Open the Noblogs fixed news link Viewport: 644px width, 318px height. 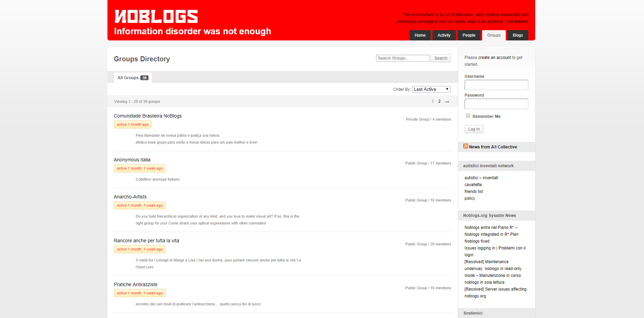[477, 241]
